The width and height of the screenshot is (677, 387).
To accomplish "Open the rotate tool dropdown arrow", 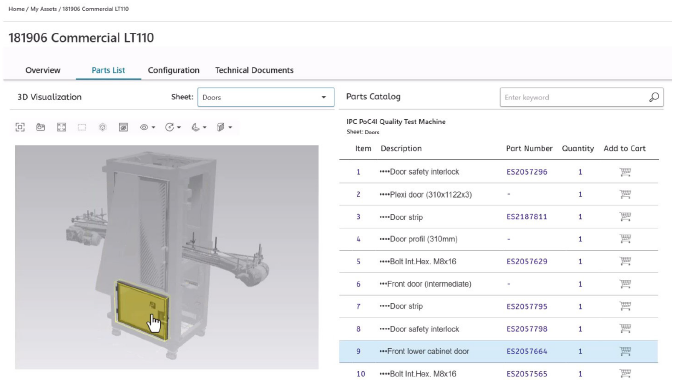I will (179, 127).
